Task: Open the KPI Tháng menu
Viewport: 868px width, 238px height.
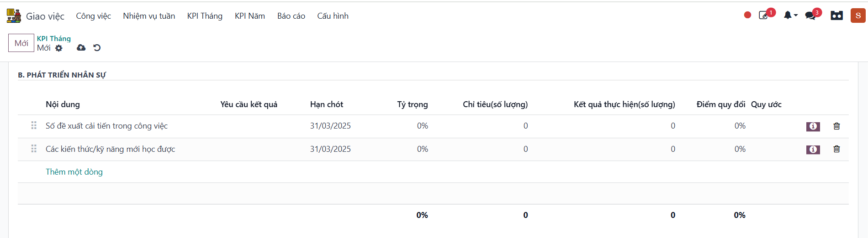Action: click(205, 16)
